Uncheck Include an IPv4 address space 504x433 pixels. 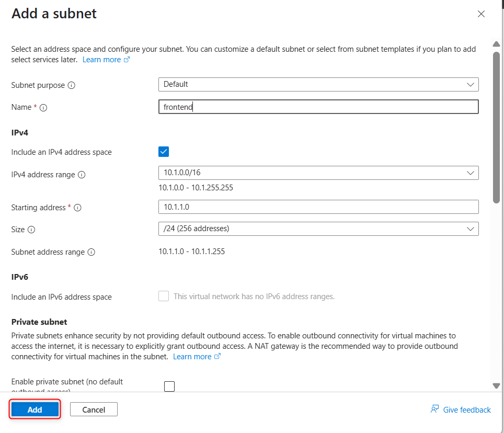point(164,152)
